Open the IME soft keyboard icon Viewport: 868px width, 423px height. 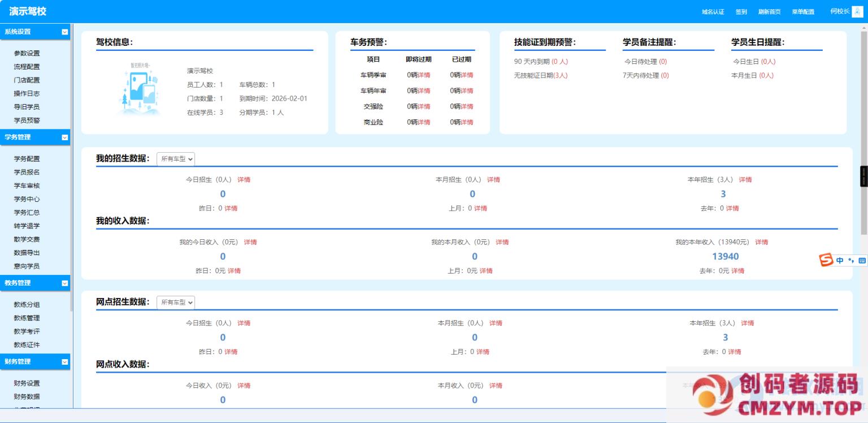click(x=862, y=260)
